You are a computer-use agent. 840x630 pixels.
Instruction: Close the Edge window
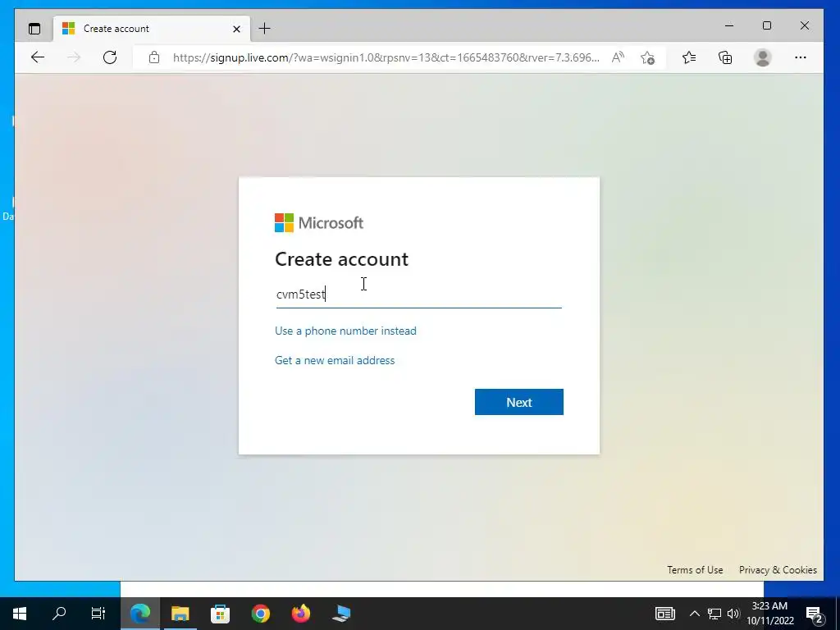point(805,25)
